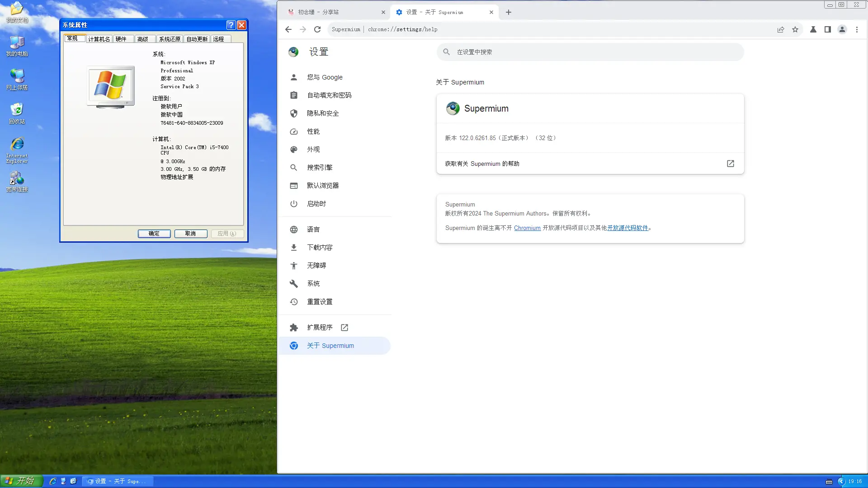Click the share page icon
The image size is (868, 488).
[x=781, y=29]
